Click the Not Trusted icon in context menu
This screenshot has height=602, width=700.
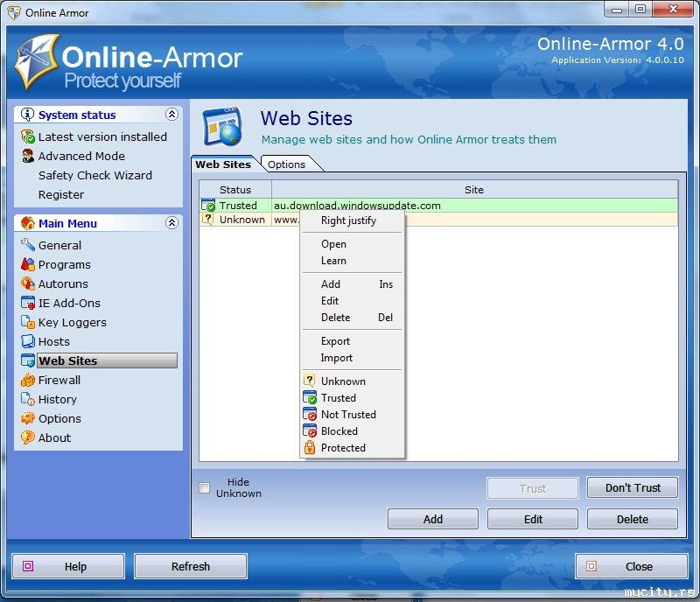click(x=310, y=414)
